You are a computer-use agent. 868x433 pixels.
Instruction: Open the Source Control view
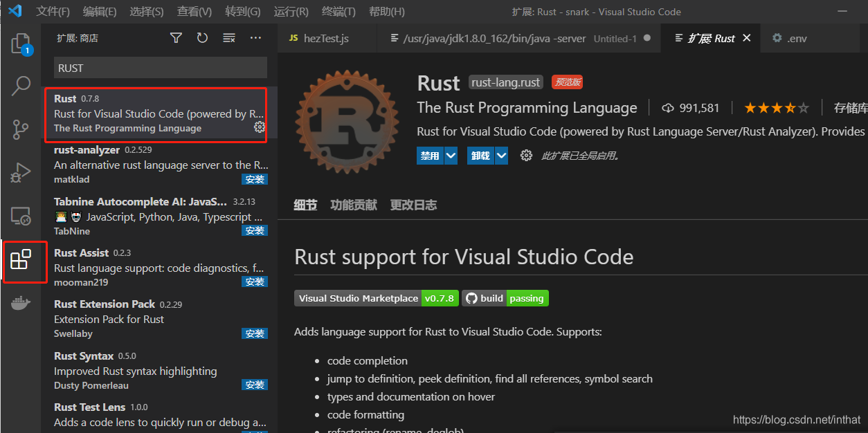click(21, 129)
